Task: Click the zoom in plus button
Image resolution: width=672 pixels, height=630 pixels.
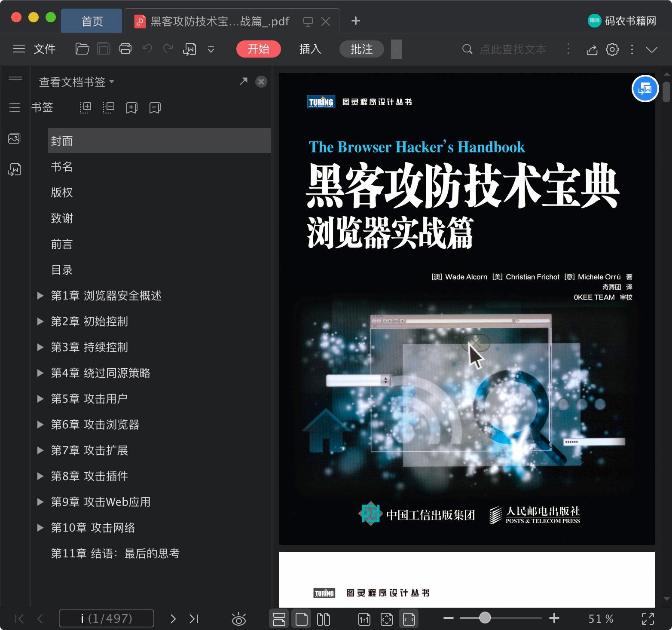Action: 554,618
